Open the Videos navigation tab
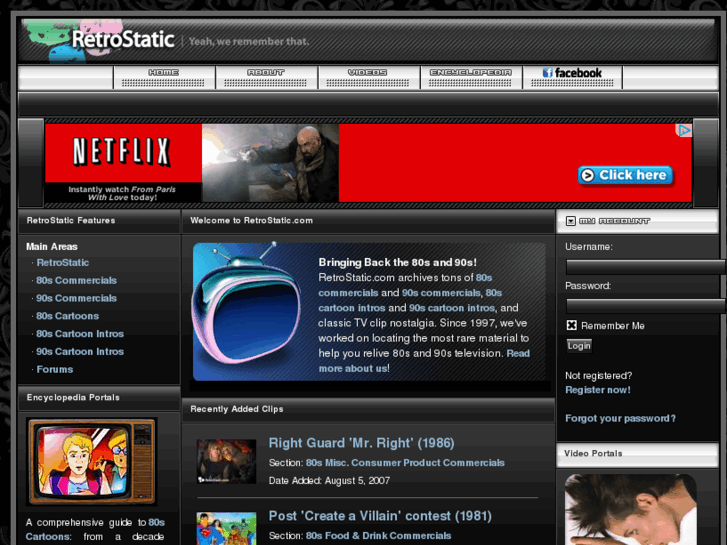Image resolution: width=727 pixels, height=545 pixels. pyautogui.click(x=368, y=77)
